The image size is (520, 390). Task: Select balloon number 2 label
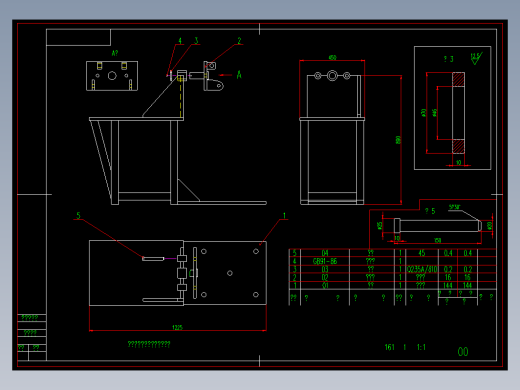pos(239,41)
